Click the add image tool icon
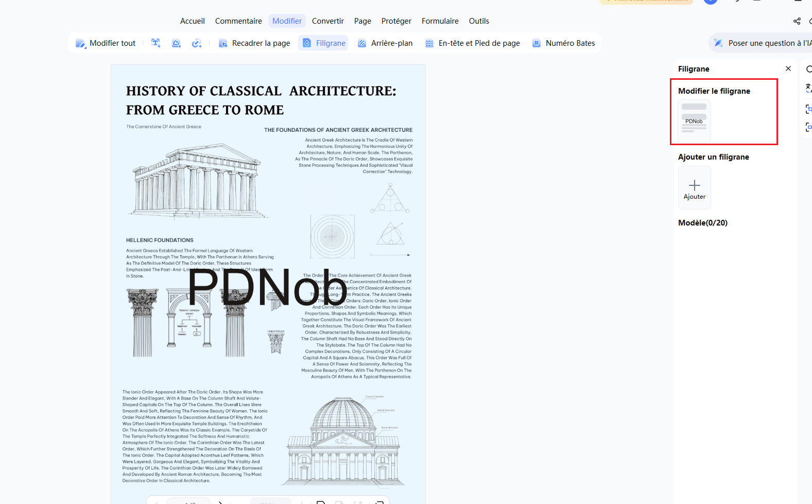The image size is (812, 504). pos(176,43)
